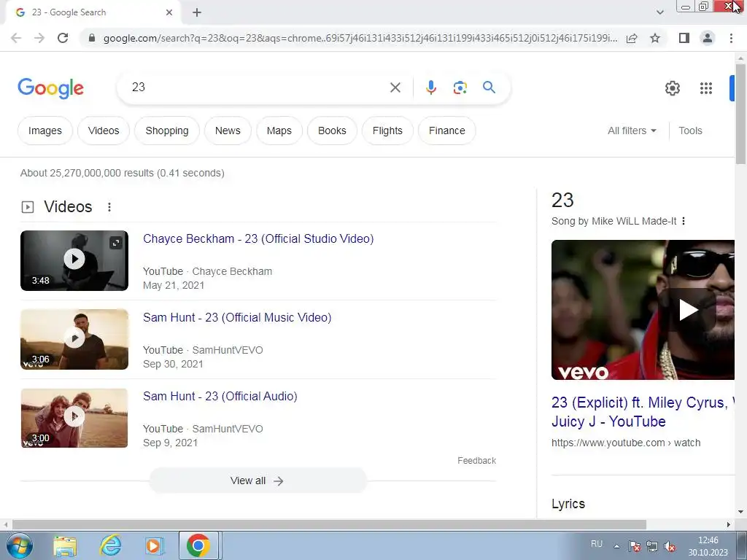Play the Sam Hunt music video thumbnail
This screenshot has height=560, width=747.
(x=74, y=339)
